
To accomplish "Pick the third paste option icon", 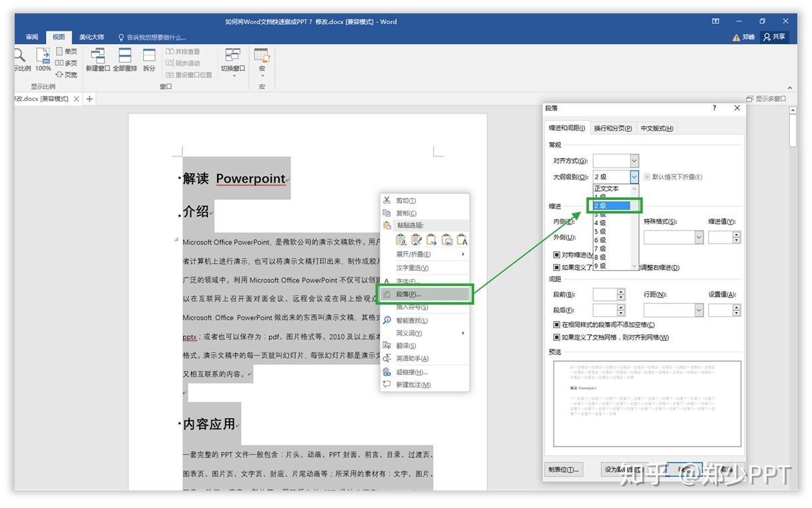I will coord(432,239).
